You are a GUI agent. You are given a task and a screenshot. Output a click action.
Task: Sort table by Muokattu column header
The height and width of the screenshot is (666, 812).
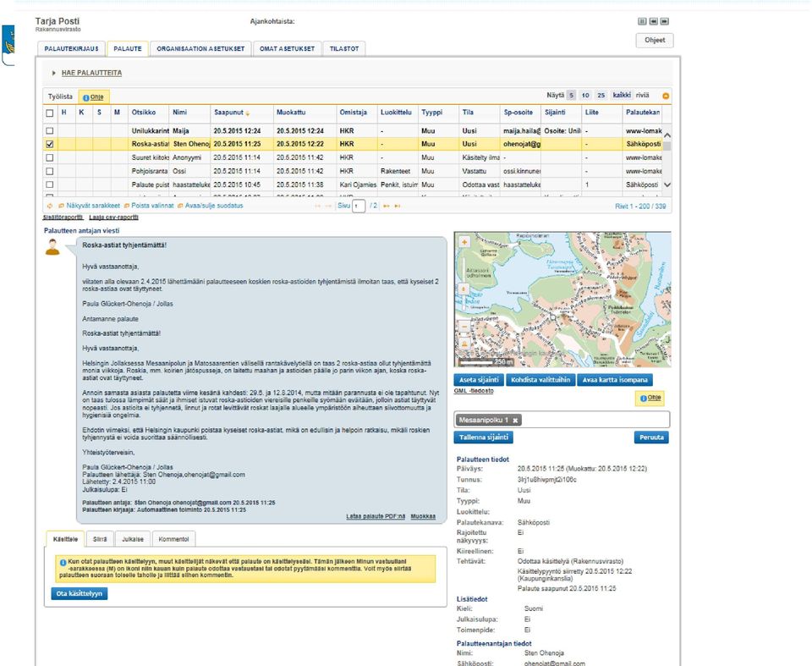(x=291, y=113)
